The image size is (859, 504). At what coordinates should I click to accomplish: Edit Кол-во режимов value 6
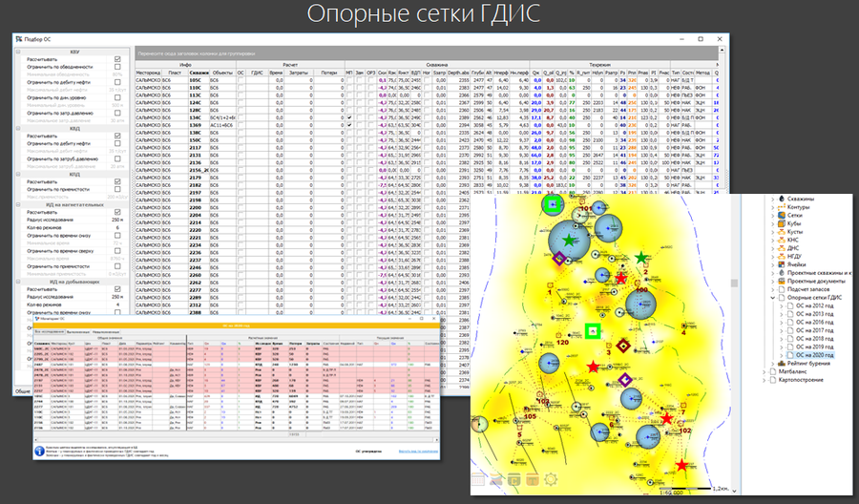[117, 227]
